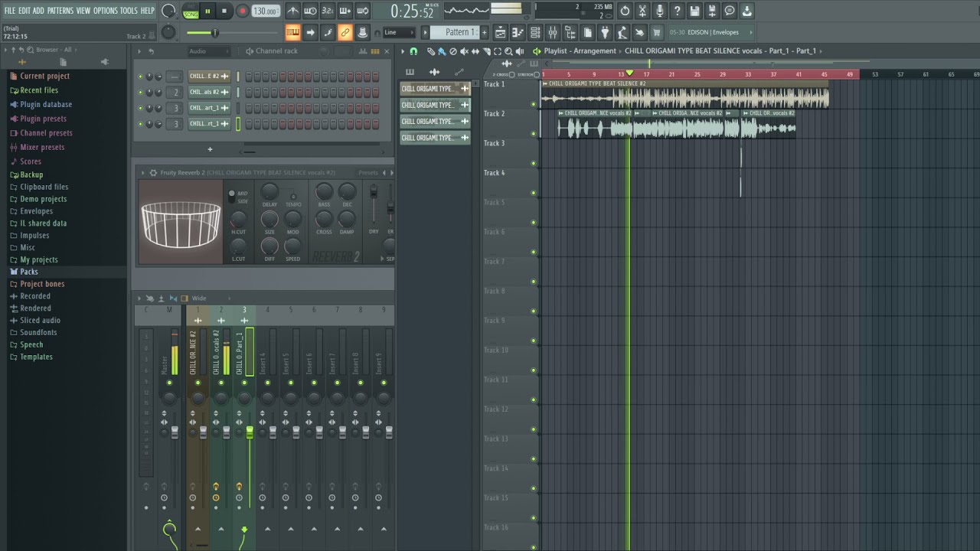Select the CHILL...als #2 channel button

pyautogui.click(x=209, y=92)
